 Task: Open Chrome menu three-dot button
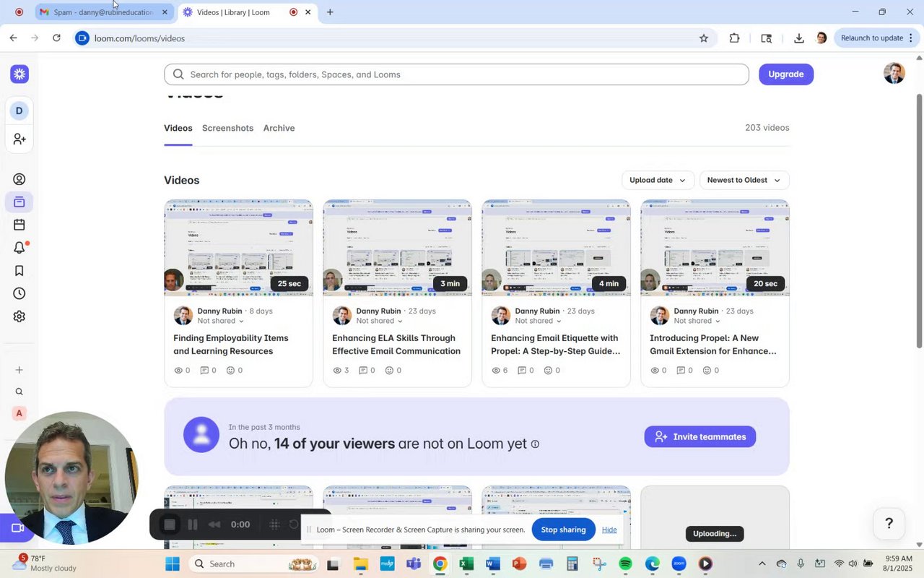tap(911, 38)
